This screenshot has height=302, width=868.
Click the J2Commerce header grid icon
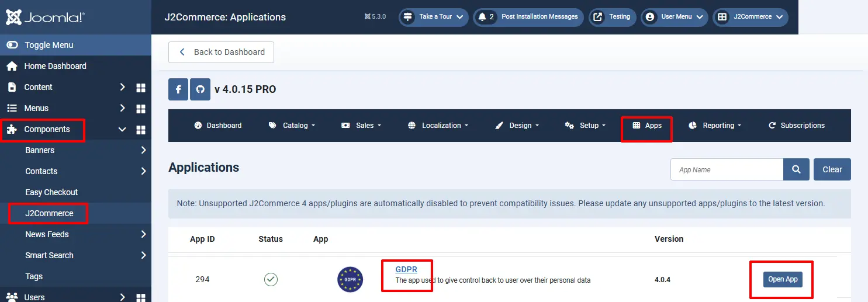point(722,17)
